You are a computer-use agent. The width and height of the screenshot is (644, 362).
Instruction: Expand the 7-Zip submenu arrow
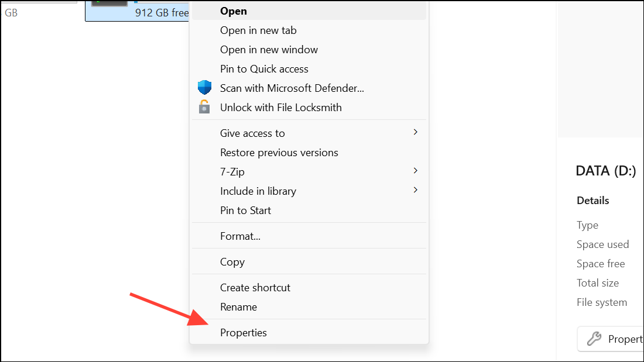[415, 171]
